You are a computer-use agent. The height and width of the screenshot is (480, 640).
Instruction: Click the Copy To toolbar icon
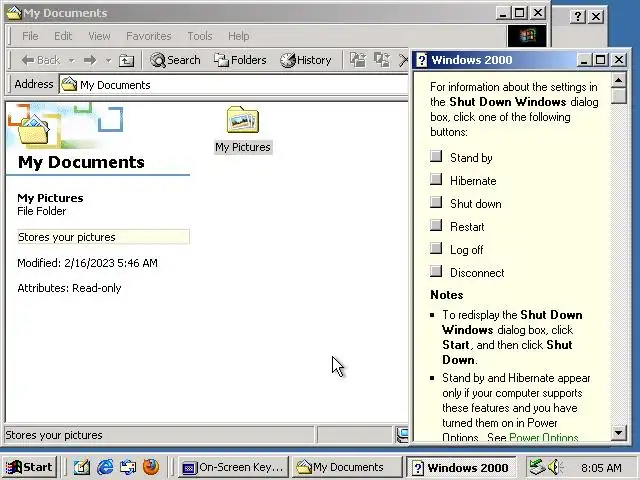point(382,60)
